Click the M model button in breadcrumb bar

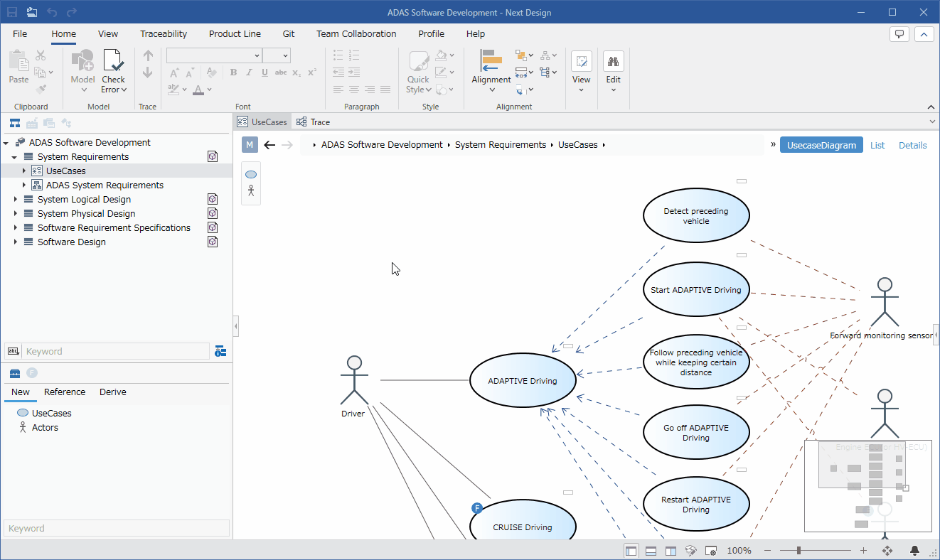tap(250, 145)
